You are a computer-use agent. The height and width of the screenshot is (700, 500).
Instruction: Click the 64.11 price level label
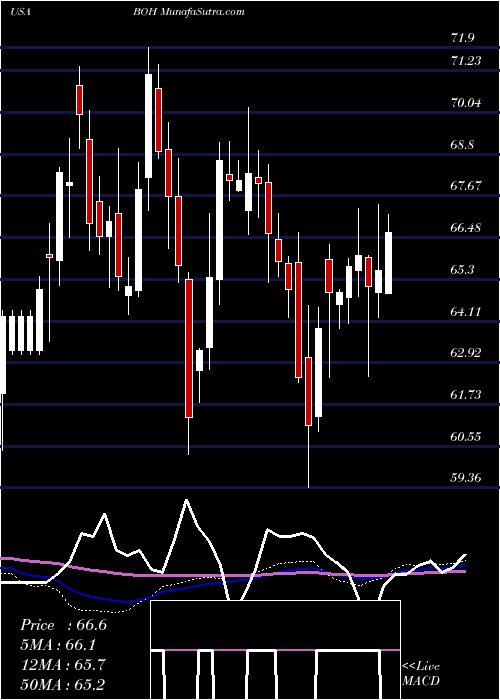[466, 312]
